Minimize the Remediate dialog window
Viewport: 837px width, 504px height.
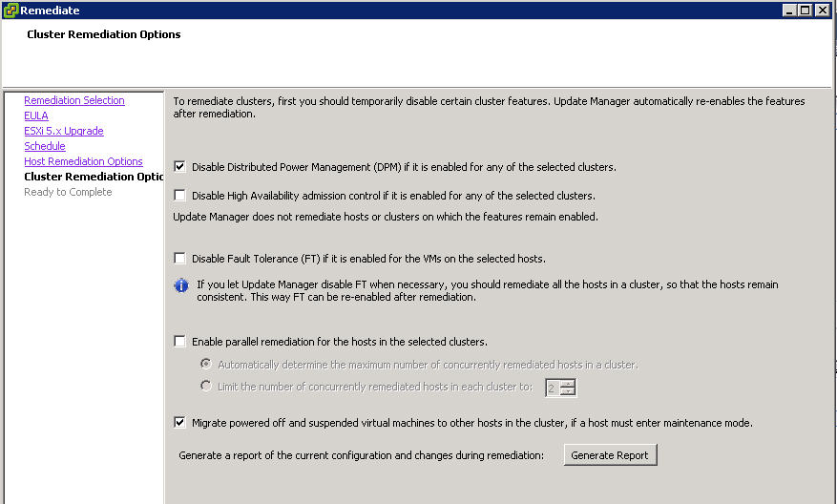click(x=790, y=10)
